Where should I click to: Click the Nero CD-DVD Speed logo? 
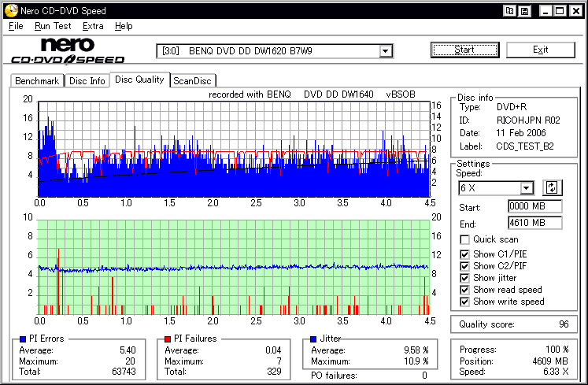click(x=68, y=50)
